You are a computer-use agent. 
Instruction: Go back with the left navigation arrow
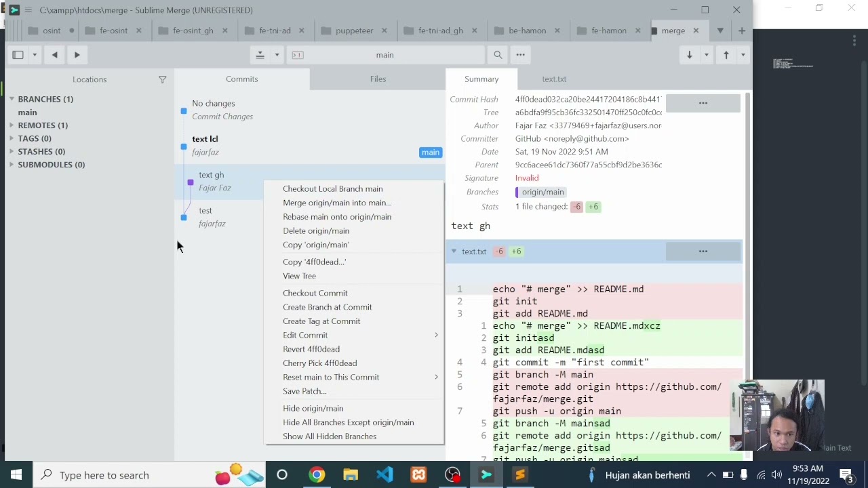(x=55, y=55)
